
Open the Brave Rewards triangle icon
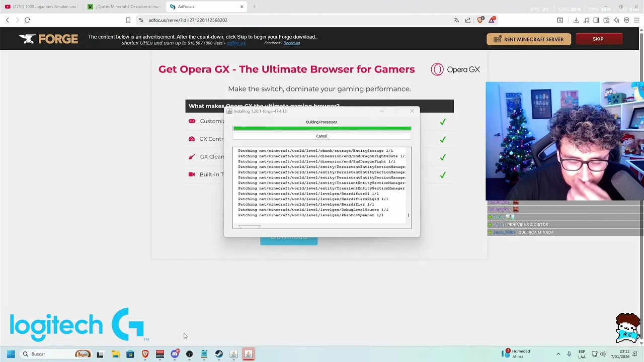(492, 20)
